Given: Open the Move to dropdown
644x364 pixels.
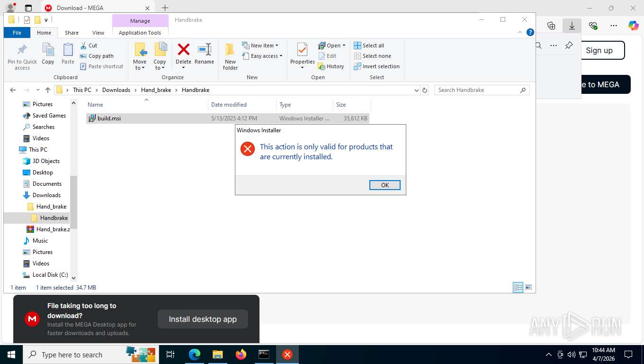Looking at the screenshot, I should click(140, 57).
